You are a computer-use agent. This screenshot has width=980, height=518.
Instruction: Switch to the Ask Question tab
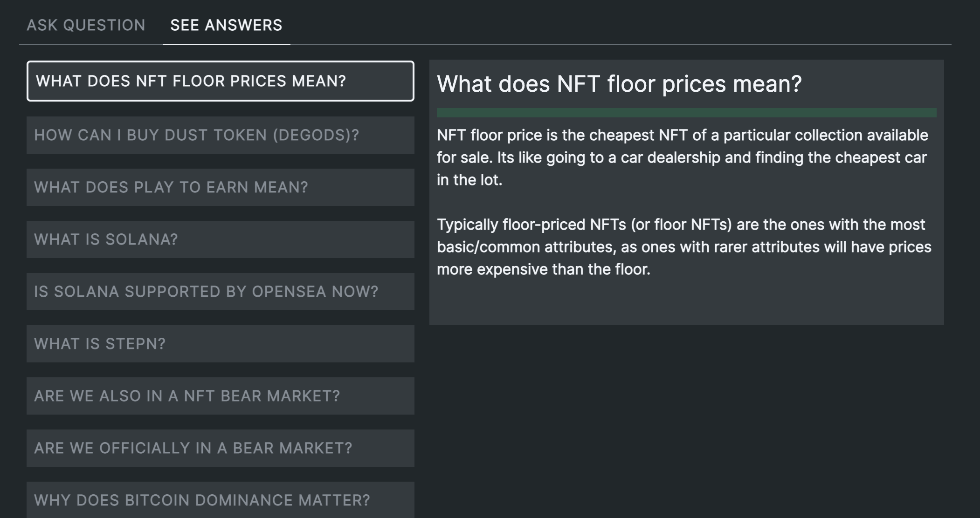[86, 25]
